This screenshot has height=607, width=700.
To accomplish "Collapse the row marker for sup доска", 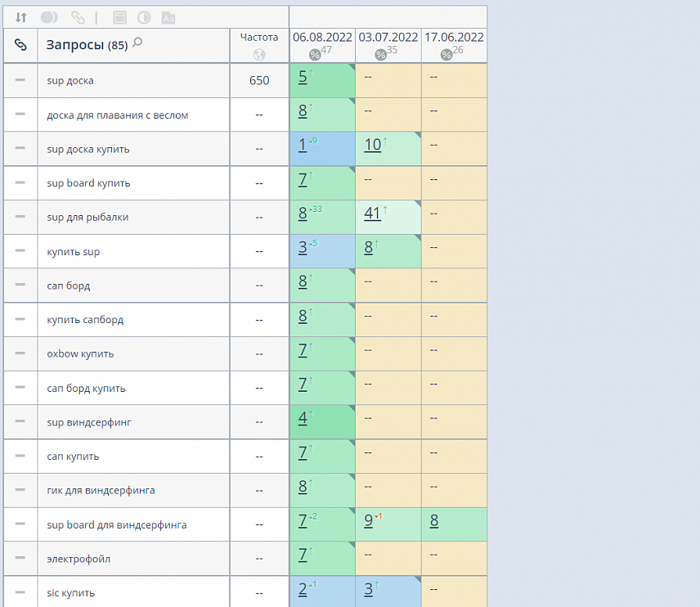I will click(x=20, y=80).
